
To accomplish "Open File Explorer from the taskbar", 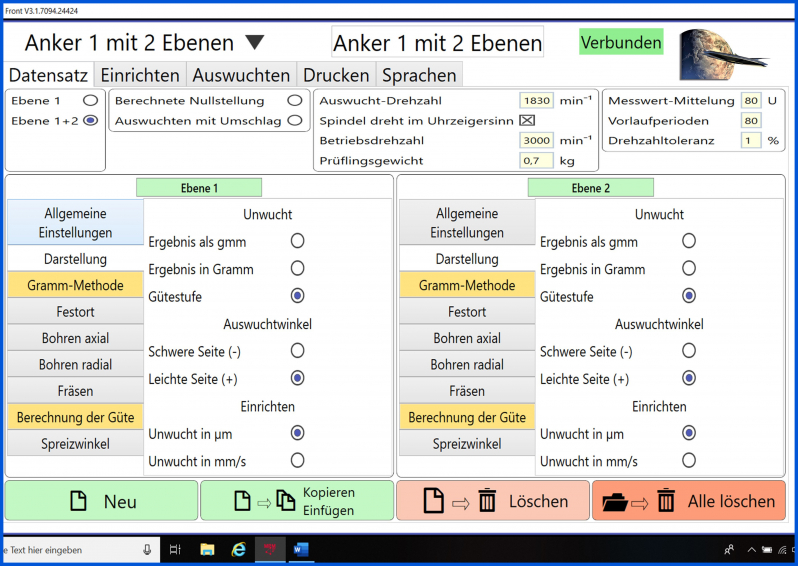I will click(207, 549).
